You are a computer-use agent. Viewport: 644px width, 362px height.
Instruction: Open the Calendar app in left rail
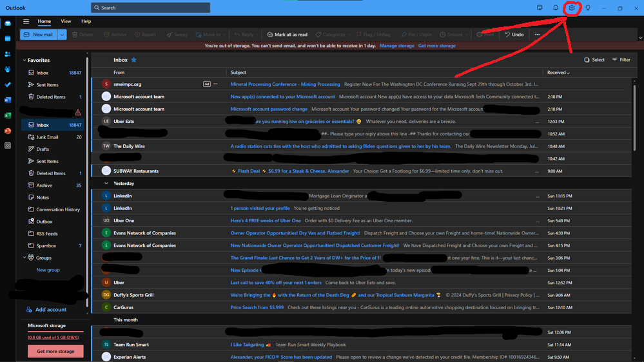point(7,39)
